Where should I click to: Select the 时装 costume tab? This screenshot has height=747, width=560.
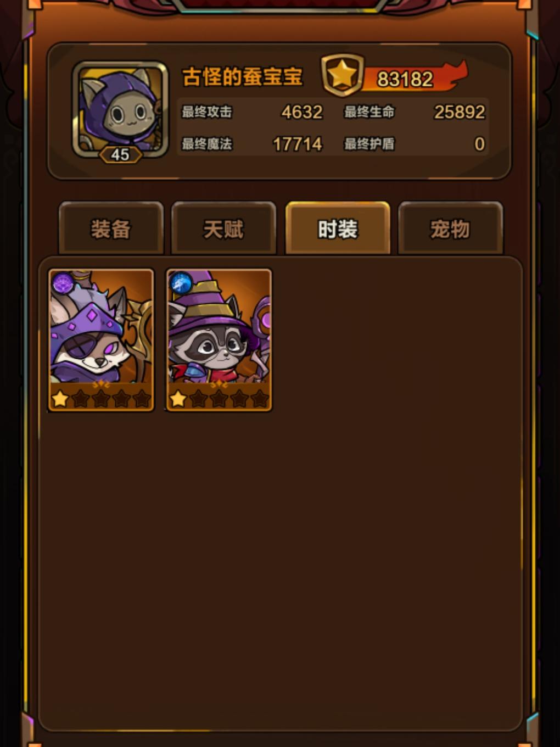[337, 228]
